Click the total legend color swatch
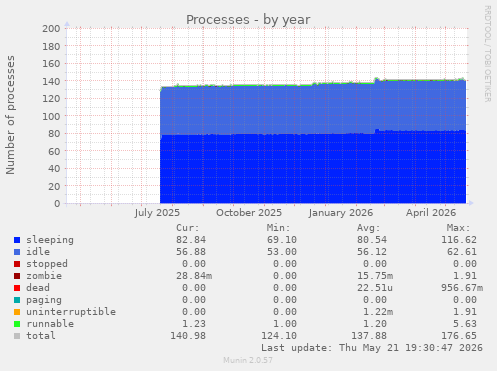The image size is (497, 371). pos(17,336)
